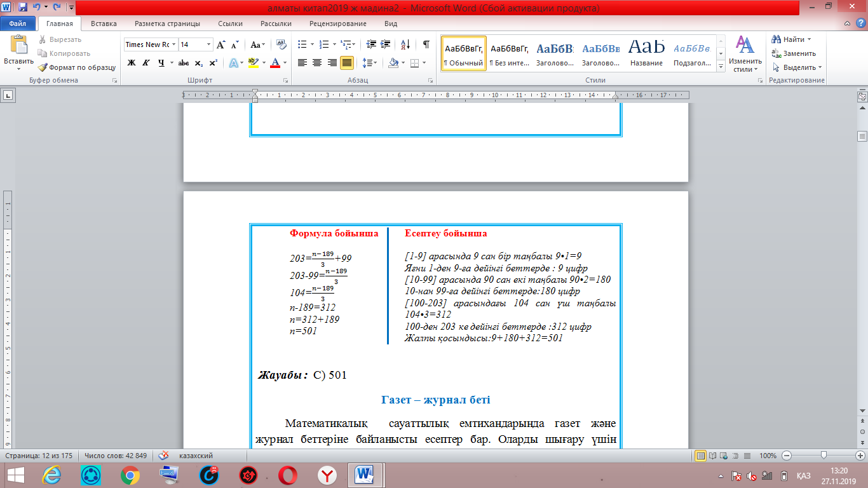Apply Формат по образцу format painter
Image resolution: width=868 pixels, height=488 pixels.
click(x=78, y=67)
